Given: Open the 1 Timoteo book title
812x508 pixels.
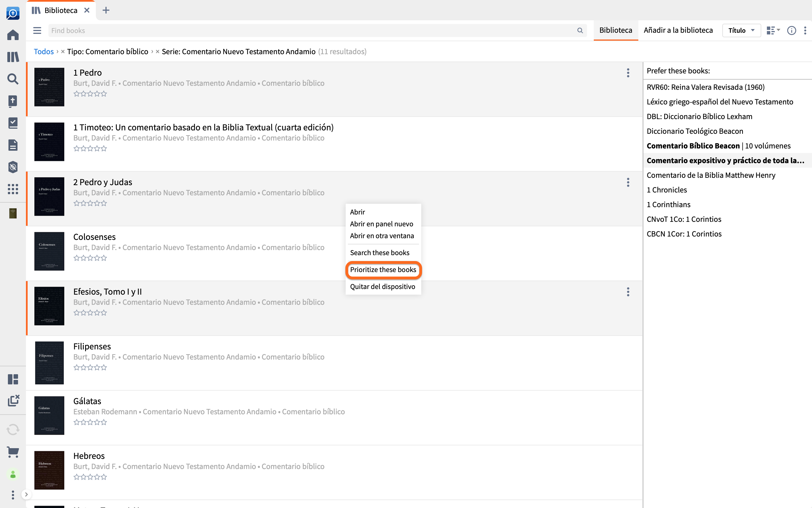Looking at the screenshot, I should coord(203,127).
